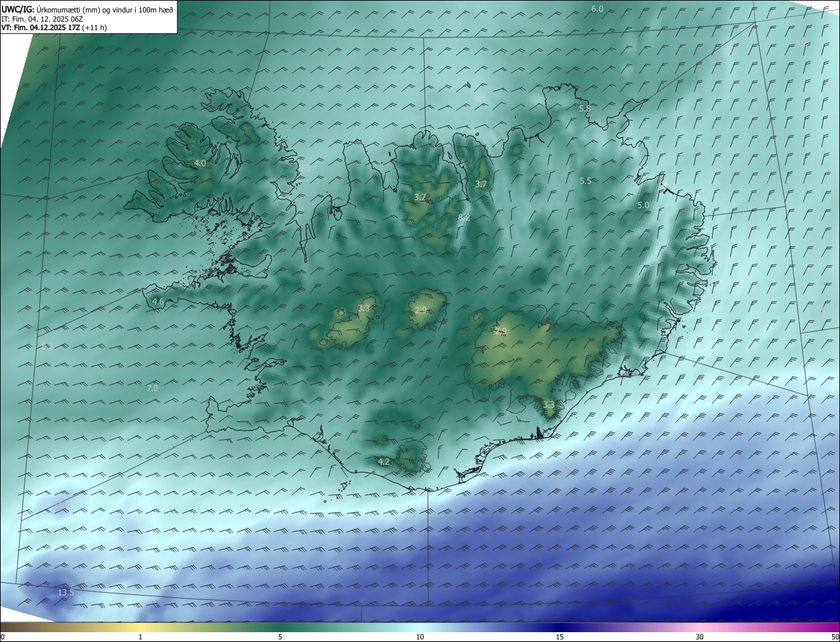
Task: Click the 'VT: Fim. 04.12.2025 17Z (+11 h)' line
Action: 54,28
